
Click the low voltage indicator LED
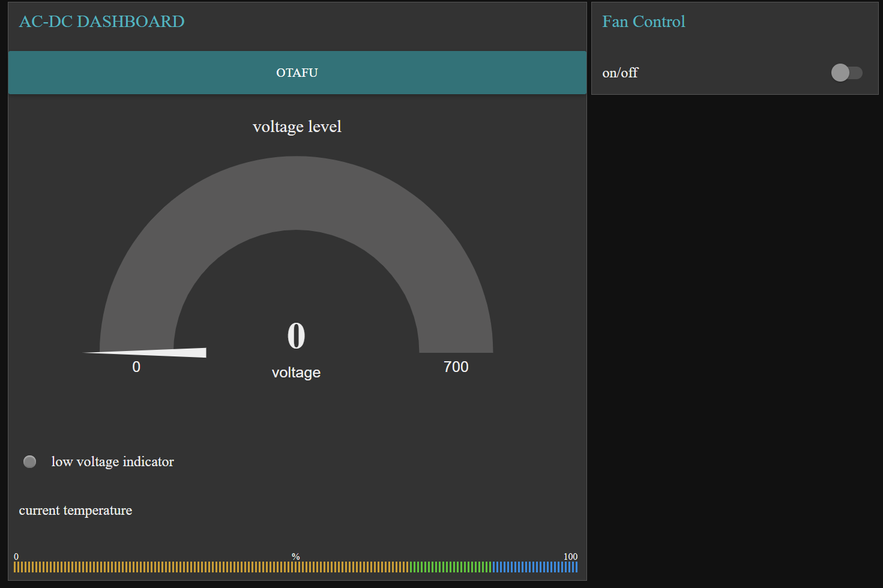coord(29,461)
